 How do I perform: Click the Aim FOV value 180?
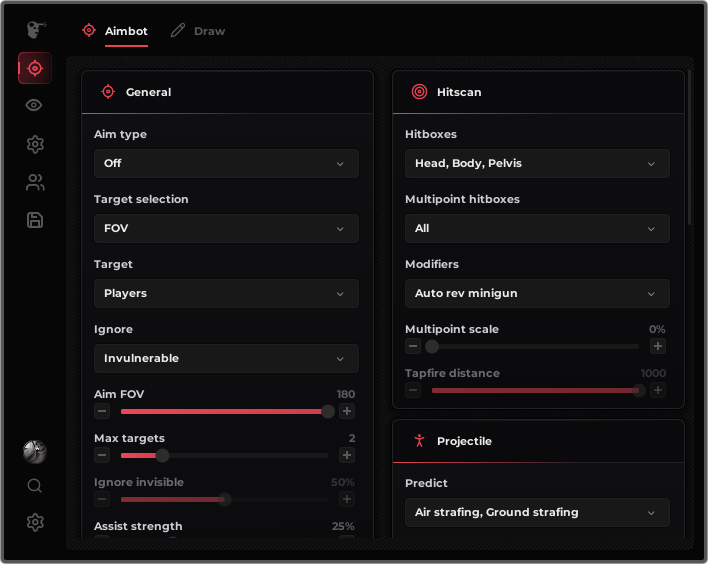(x=346, y=394)
